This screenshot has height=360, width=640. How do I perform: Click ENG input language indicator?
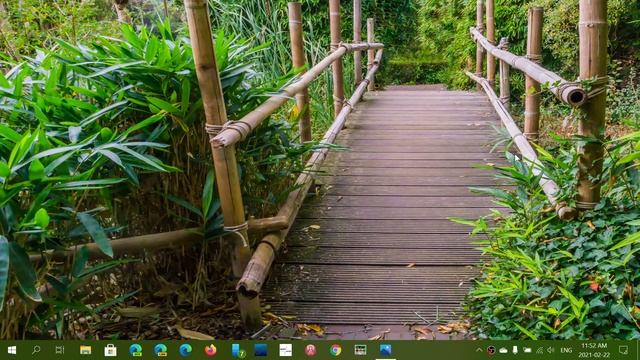[x=566, y=350]
